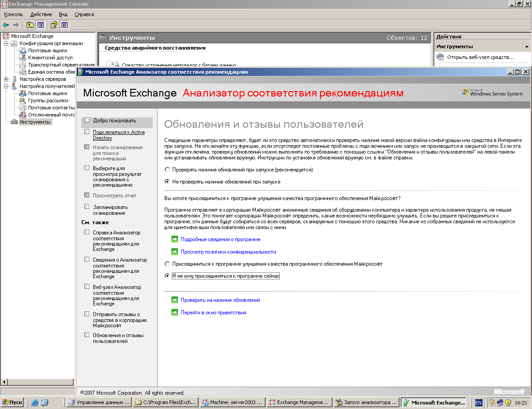
Task: Click Выберите для просмотра результат сканирования
Action: [x=117, y=176]
